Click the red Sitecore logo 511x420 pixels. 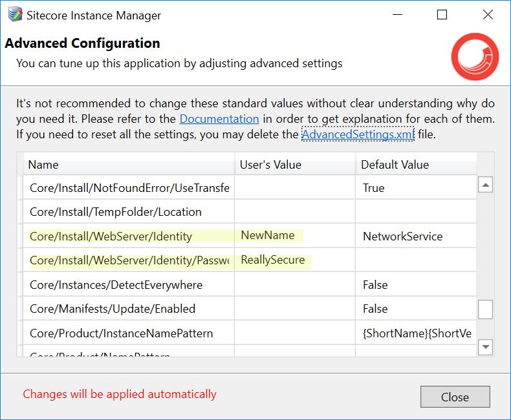[x=475, y=56]
